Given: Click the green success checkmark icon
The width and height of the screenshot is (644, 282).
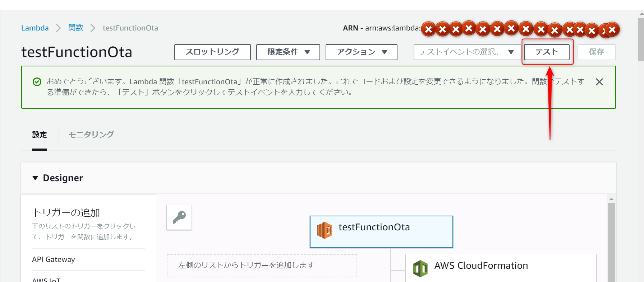Looking at the screenshot, I should tap(37, 82).
